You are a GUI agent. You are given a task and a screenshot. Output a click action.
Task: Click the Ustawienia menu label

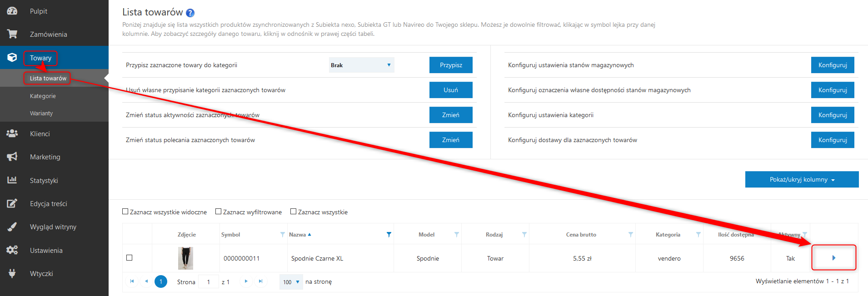tap(46, 251)
